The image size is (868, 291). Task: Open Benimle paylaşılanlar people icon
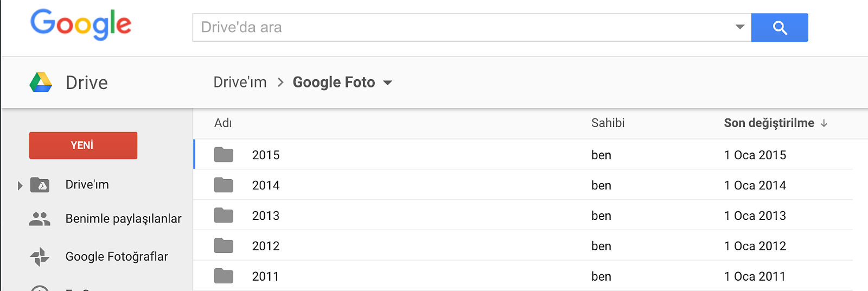coord(40,219)
